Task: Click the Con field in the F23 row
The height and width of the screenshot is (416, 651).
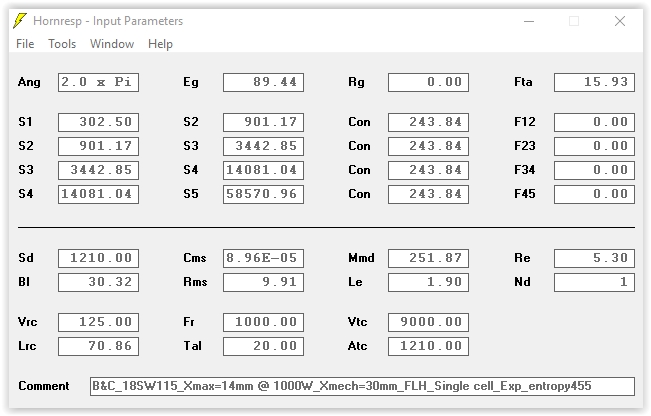Action: [x=428, y=146]
